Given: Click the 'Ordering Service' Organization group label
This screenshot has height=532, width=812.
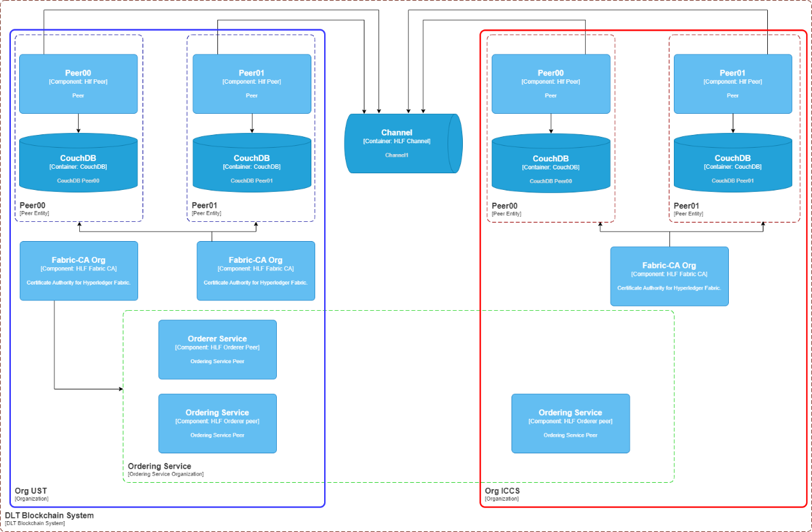Looking at the screenshot, I should pos(159,466).
